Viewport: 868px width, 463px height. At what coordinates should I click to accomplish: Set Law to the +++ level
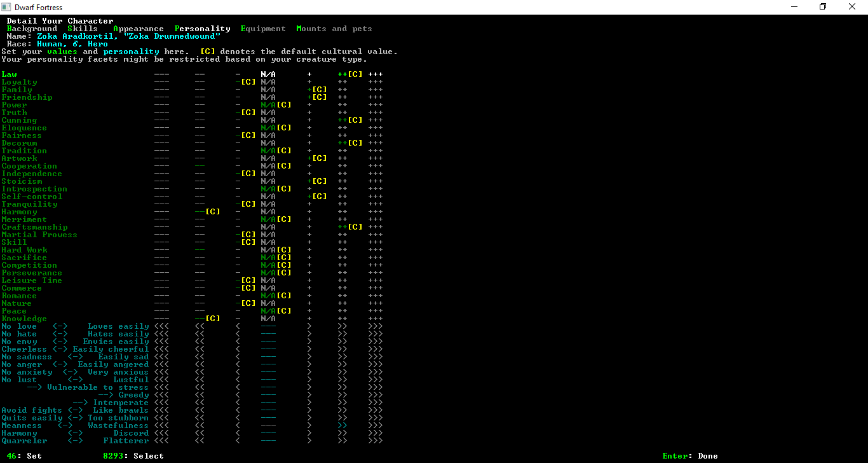click(375, 74)
